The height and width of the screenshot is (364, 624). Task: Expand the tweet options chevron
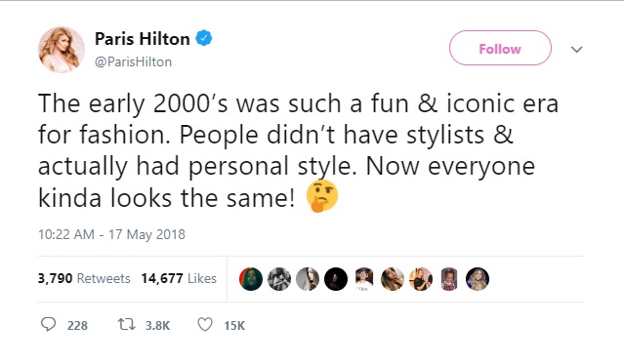pyautogui.click(x=577, y=50)
